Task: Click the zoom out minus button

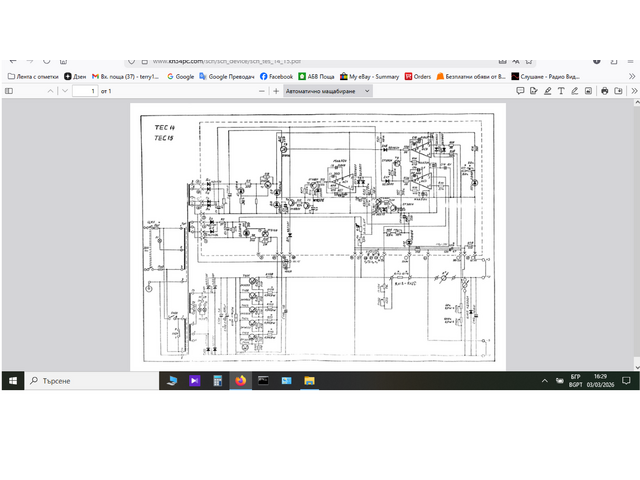Action: 262,91
